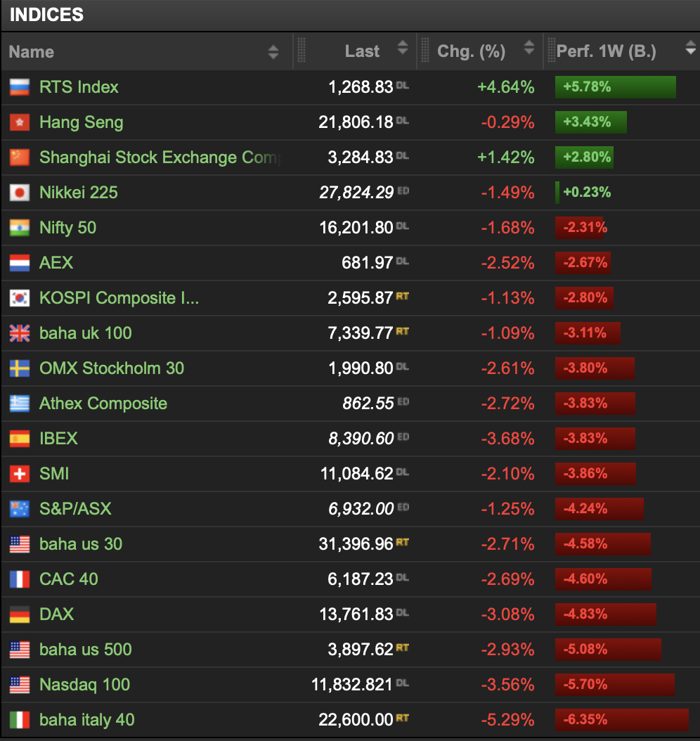Grab the drag handle left of Last column
This screenshot has width=700, height=741.
(301, 50)
